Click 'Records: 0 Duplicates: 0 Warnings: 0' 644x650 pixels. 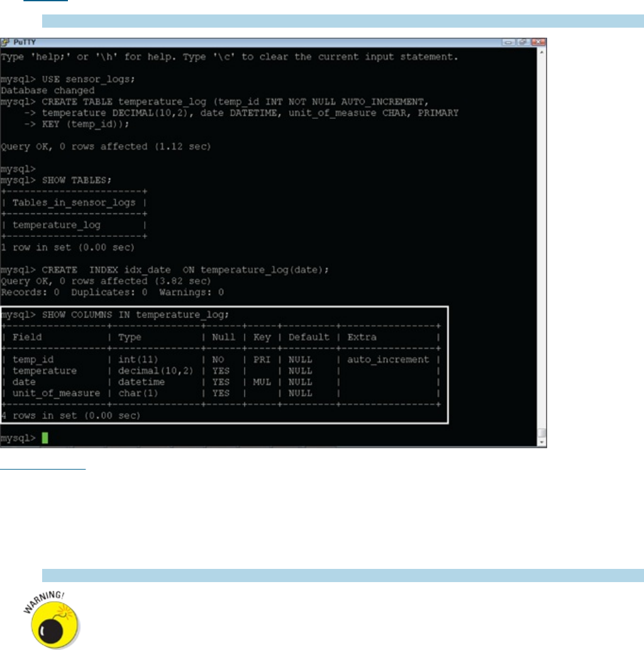click(113, 292)
